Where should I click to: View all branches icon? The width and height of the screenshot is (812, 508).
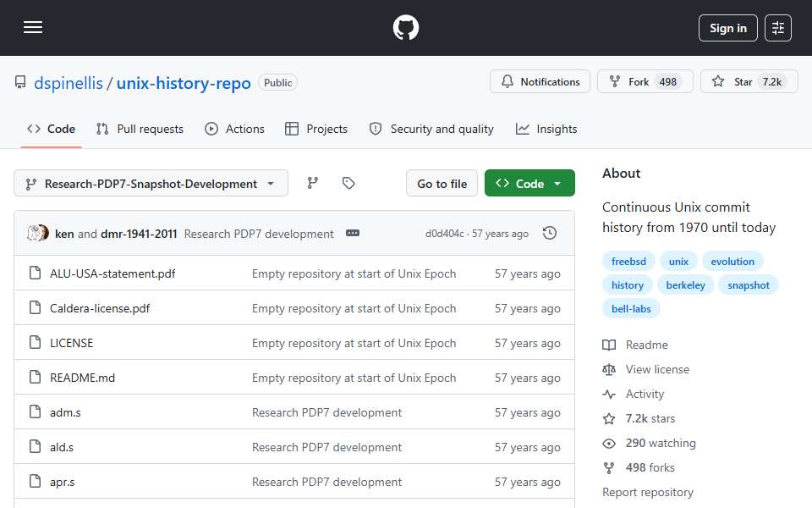pyautogui.click(x=313, y=183)
